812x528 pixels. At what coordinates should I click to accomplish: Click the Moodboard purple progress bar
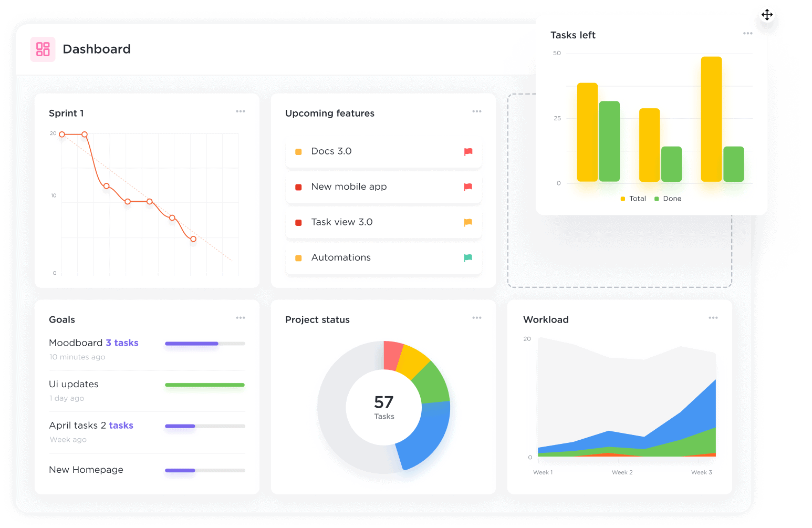(x=191, y=343)
